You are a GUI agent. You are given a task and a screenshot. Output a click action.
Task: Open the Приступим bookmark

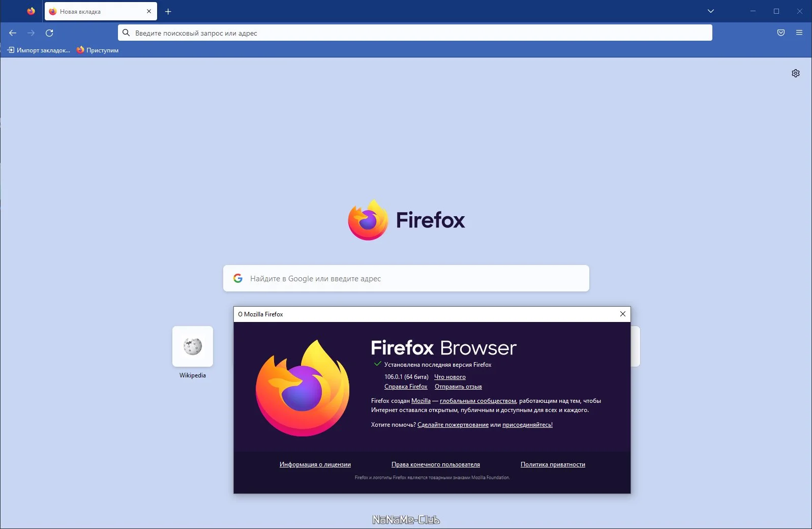[98, 50]
